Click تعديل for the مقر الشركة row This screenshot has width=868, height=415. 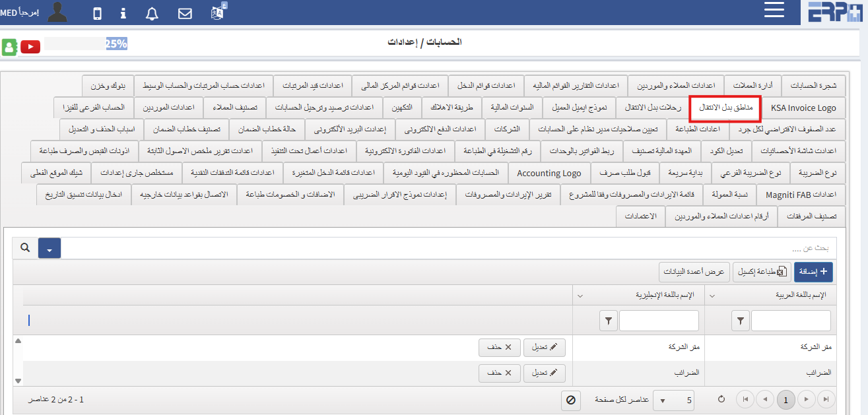[x=545, y=347]
